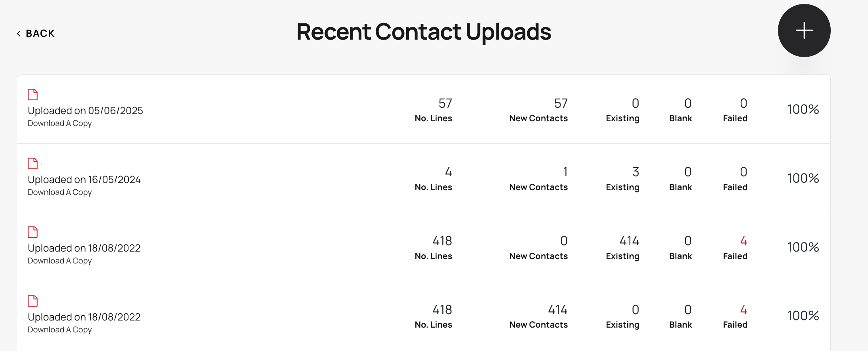Download a copy of the 16/05/2024 upload
Image resolution: width=868 pixels, height=351 pixels.
click(60, 192)
